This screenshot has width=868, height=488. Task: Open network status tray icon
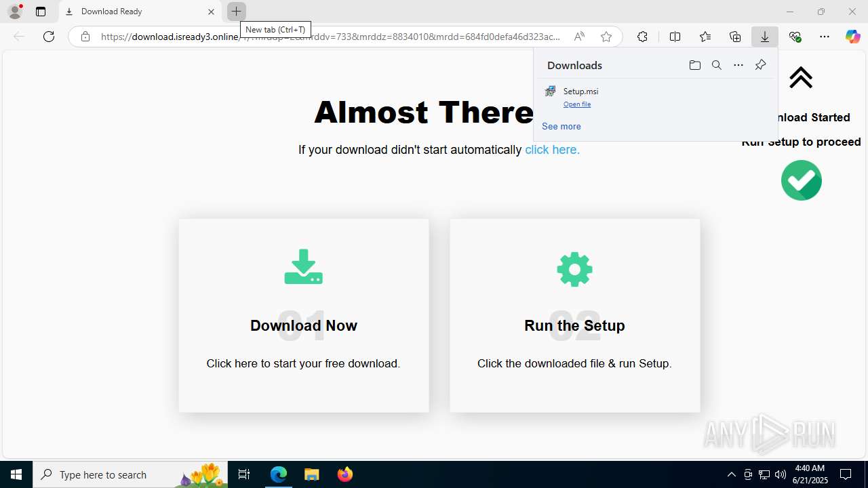click(764, 474)
